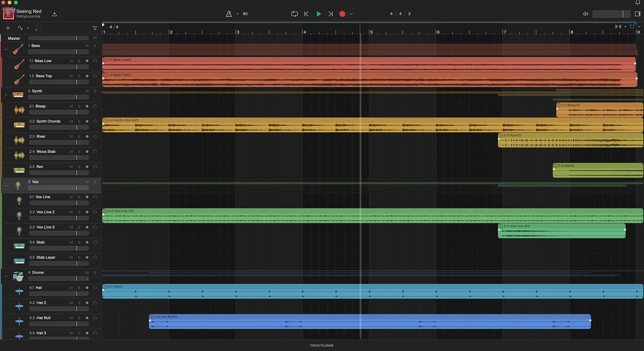Collapse the Bass track group
The height and width of the screenshot is (351, 644).
(x=6, y=50)
